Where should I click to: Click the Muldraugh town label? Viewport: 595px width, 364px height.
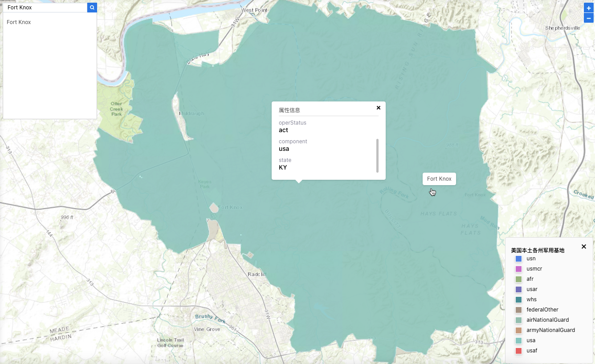191,113
